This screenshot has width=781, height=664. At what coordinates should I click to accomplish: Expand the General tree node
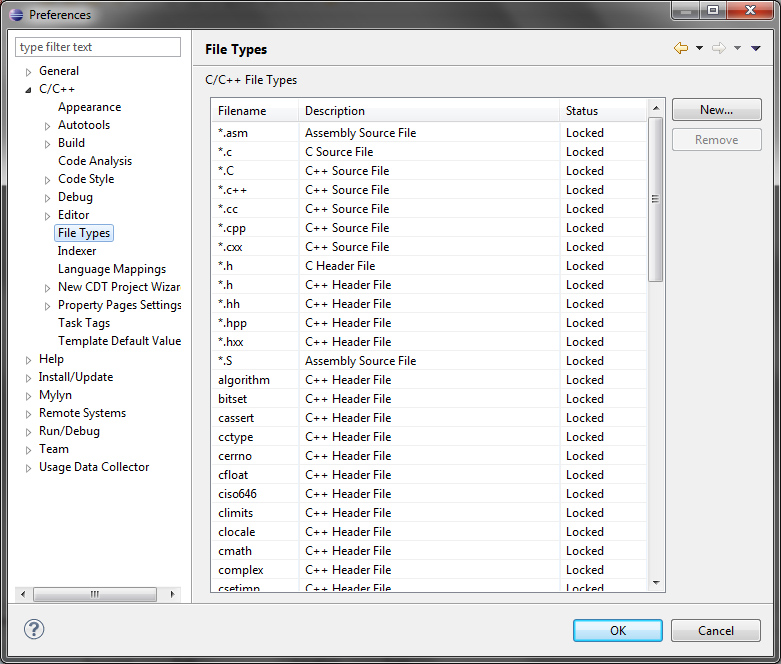pyautogui.click(x=29, y=72)
